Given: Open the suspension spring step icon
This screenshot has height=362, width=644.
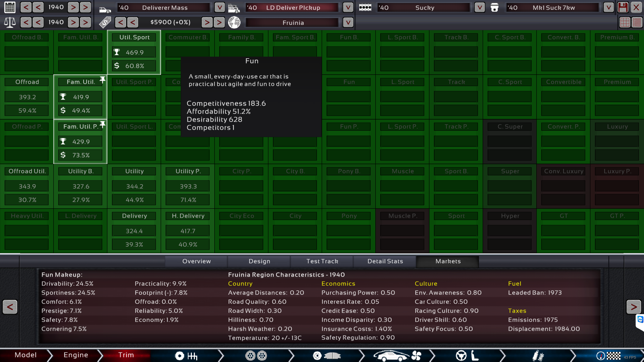Looking at the screenshot, I should pyautogui.click(x=538, y=356).
